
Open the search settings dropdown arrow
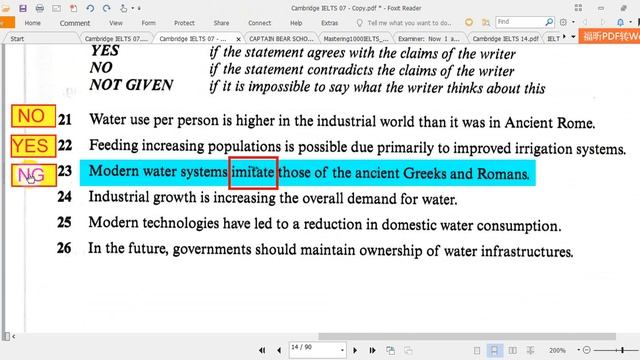(573, 22)
